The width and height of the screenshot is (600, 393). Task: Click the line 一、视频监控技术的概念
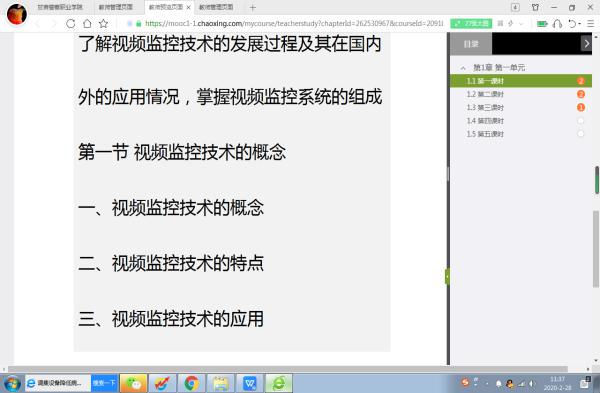(171, 207)
